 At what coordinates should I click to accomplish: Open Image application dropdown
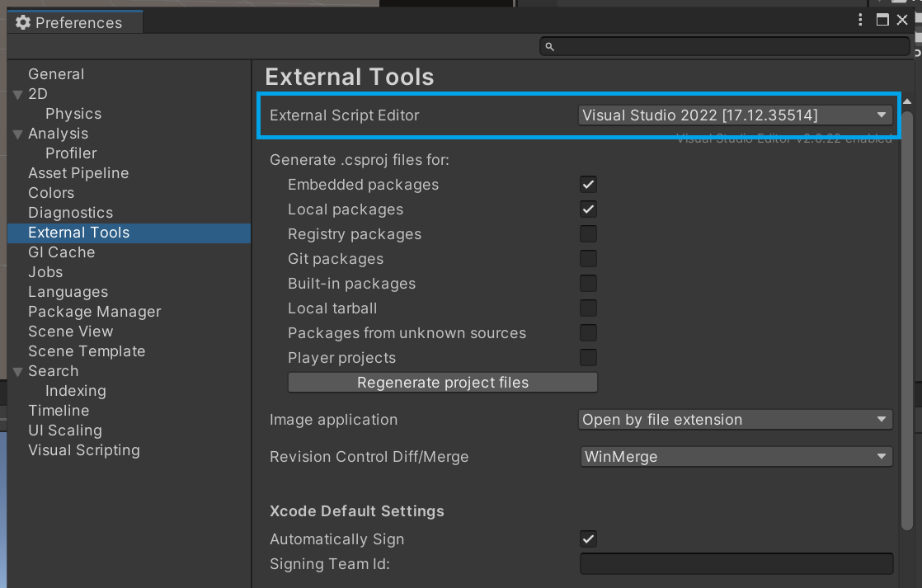tap(735, 420)
